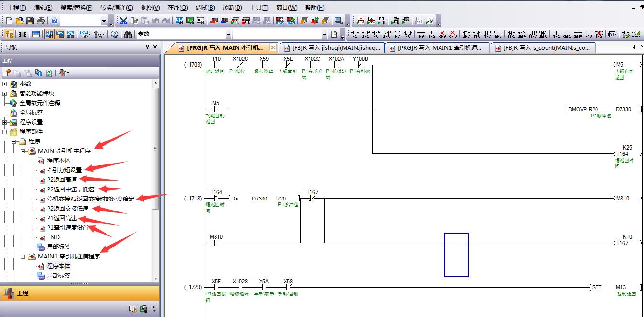Select P2返回高速 in the project tree

[x=61, y=180]
